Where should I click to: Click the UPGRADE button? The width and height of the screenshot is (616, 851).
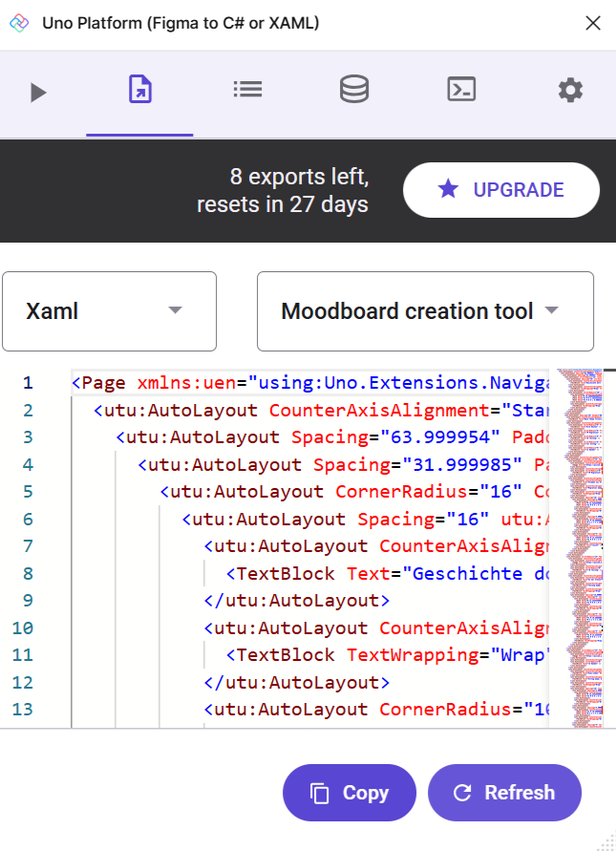[501, 190]
